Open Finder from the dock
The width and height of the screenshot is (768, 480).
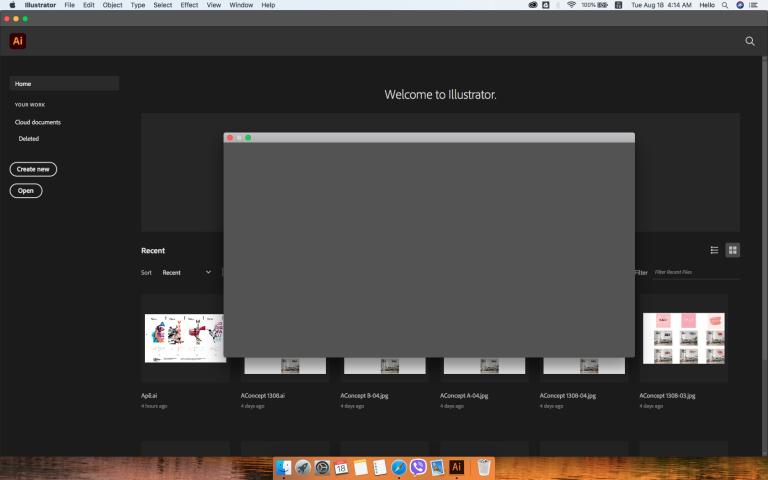284,467
